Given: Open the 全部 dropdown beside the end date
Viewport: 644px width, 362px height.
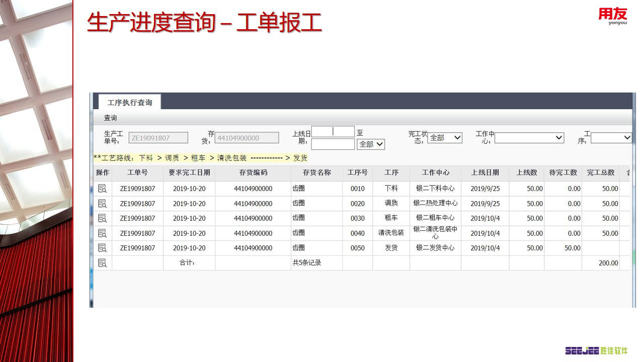Looking at the screenshot, I should [371, 144].
